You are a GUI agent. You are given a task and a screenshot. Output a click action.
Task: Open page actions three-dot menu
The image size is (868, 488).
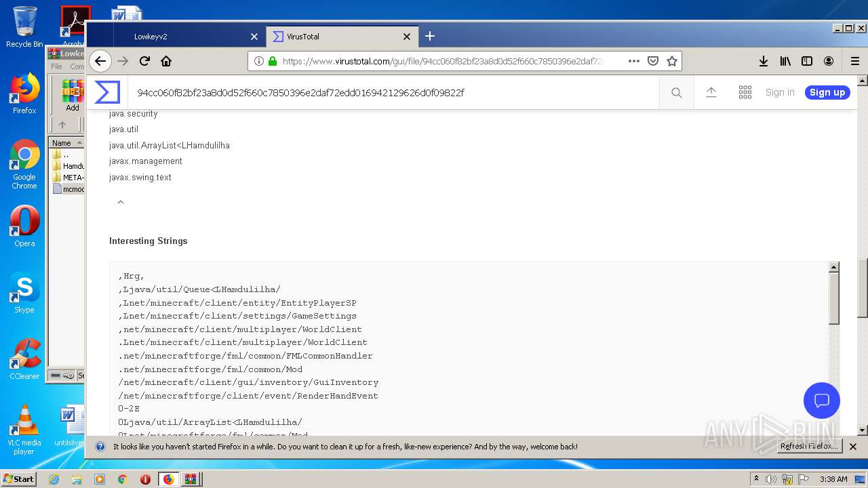(634, 61)
